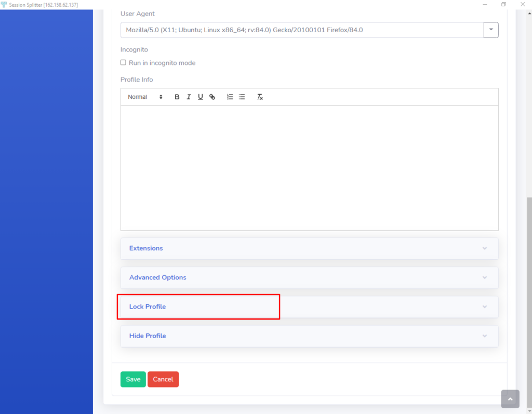The width and height of the screenshot is (532, 414).
Task: Expand the Advanced Options section
Action: point(310,277)
